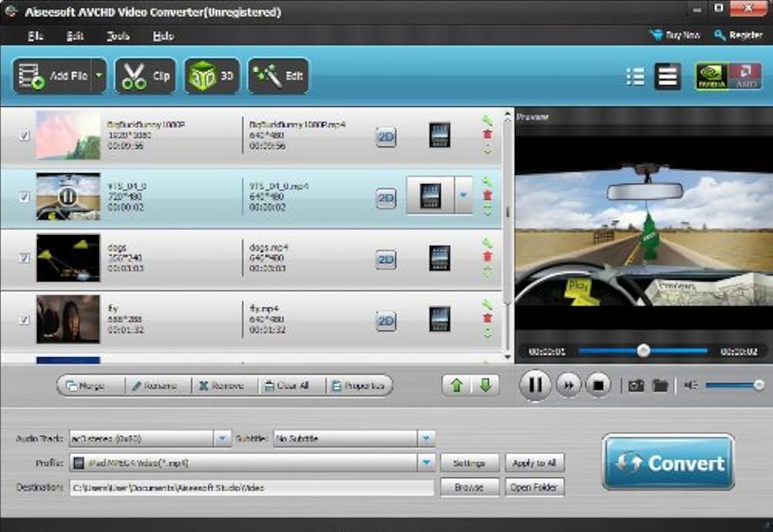Toggle the fly video checkbox

[24, 319]
